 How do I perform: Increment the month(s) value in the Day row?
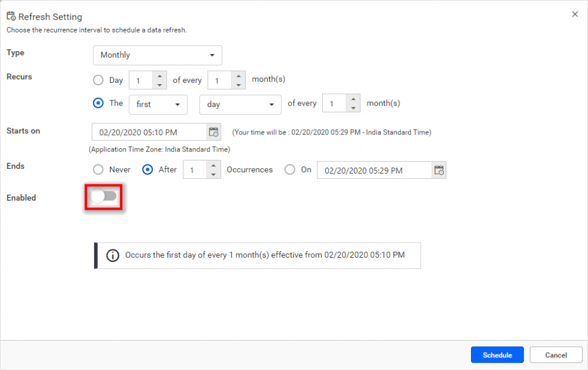[x=238, y=76]
